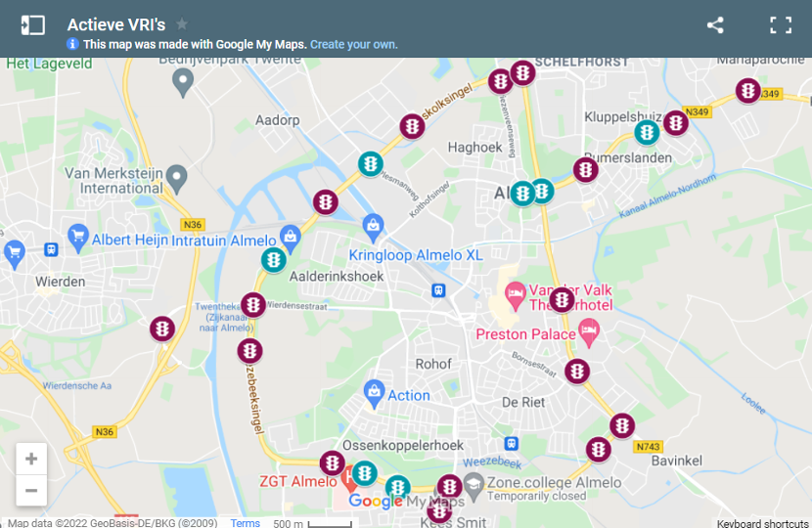This screenshot has width=812, height=528.
Task: Select maroon traffic light marker at Wierdensestraat
Action: click(253, 305)
